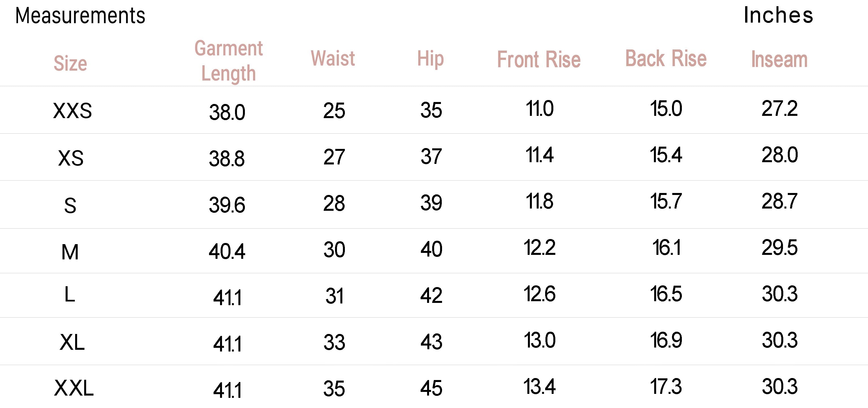Click the Measurements heading
This screenshot has width=868, height=408.
[80, 16]
